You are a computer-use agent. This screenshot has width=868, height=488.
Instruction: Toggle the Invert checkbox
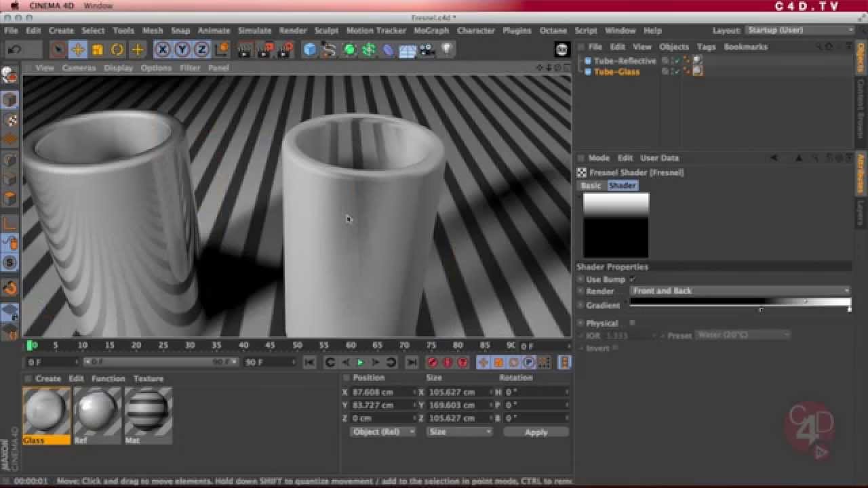[x=616, y=348]
